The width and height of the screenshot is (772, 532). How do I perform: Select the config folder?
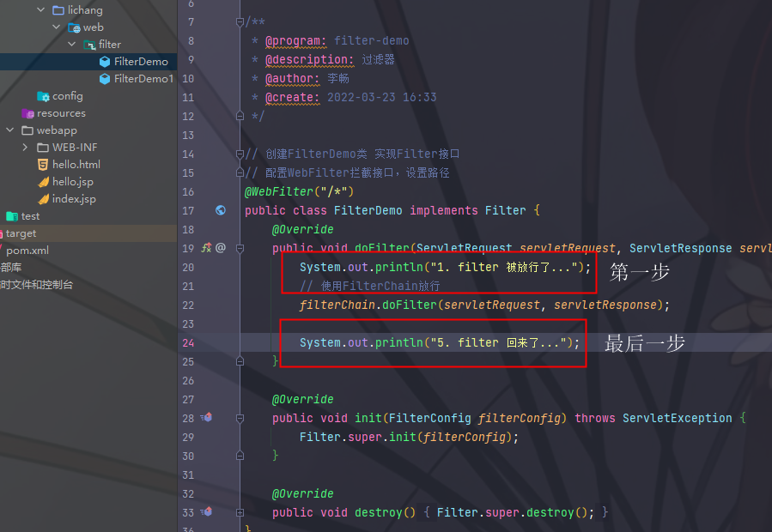[x=68, y=96]
